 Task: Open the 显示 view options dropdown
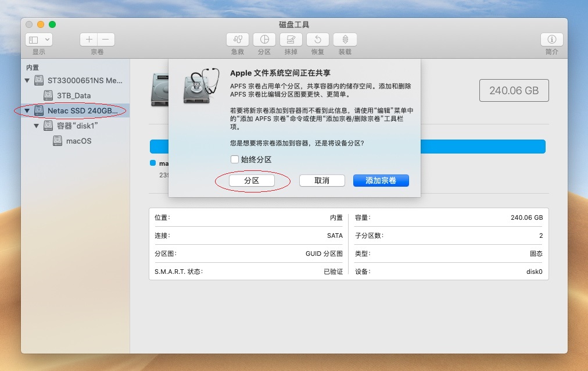38,40
